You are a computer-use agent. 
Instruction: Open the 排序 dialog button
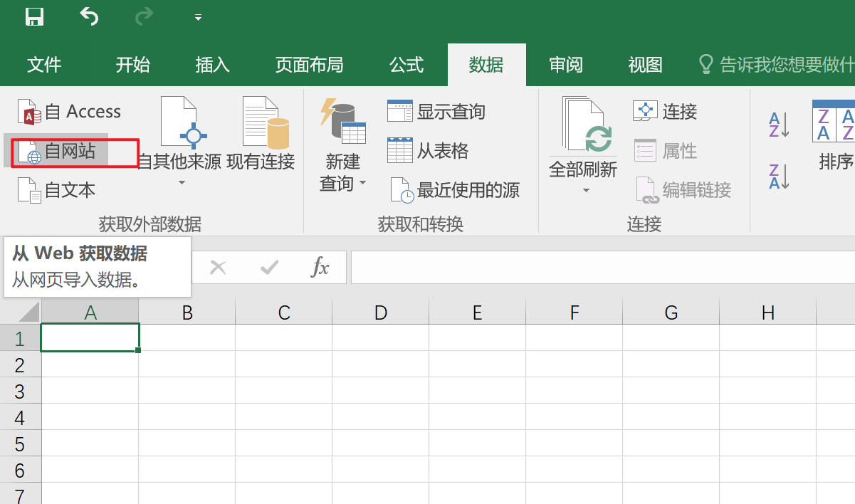834,135
